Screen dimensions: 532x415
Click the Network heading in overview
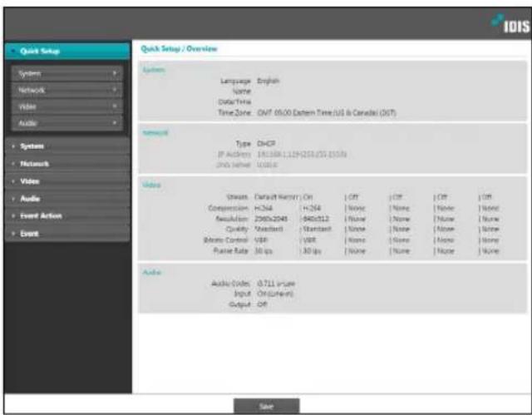(155, 133)
